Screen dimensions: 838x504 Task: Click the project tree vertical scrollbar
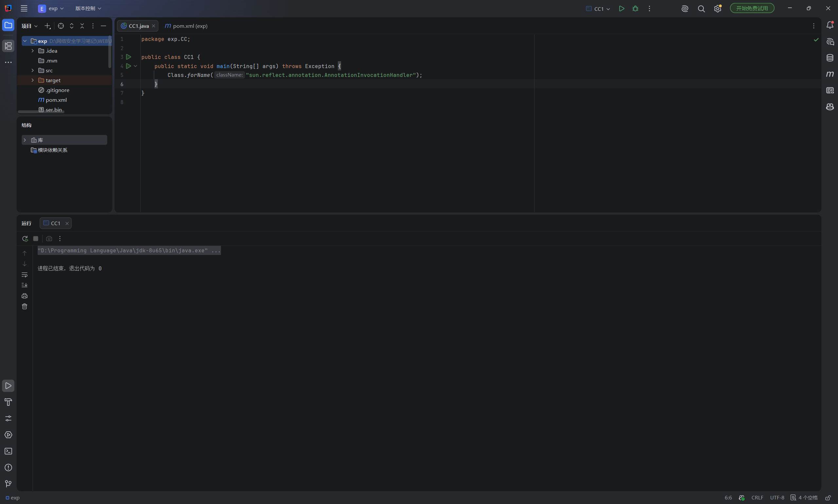pyautogui.click(x=110, y=52)
